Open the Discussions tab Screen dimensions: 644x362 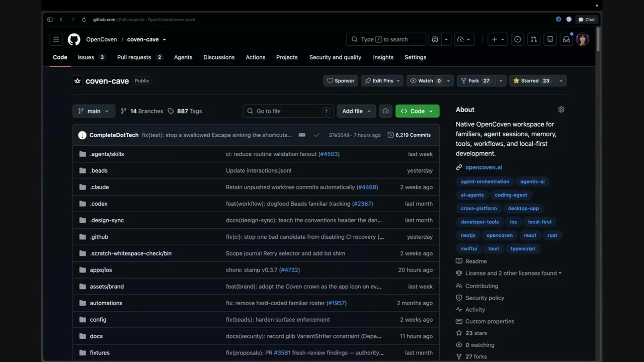click(219, 57)
